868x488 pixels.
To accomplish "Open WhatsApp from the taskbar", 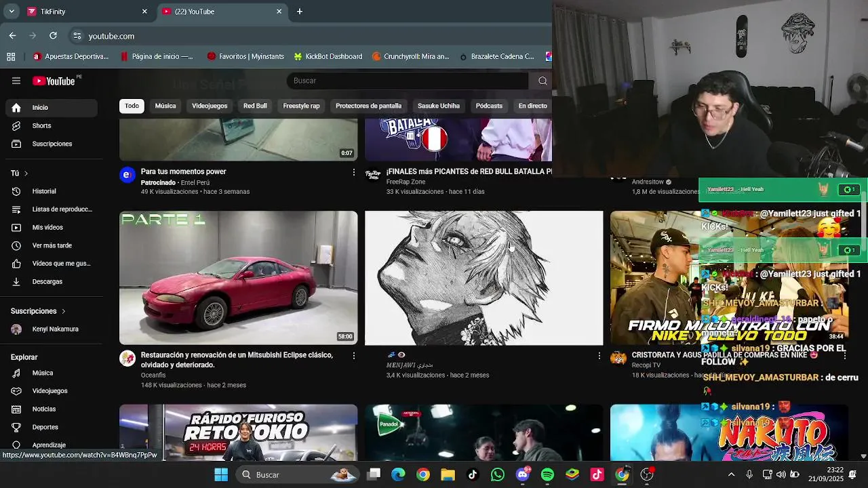I will tap(498, 474).
